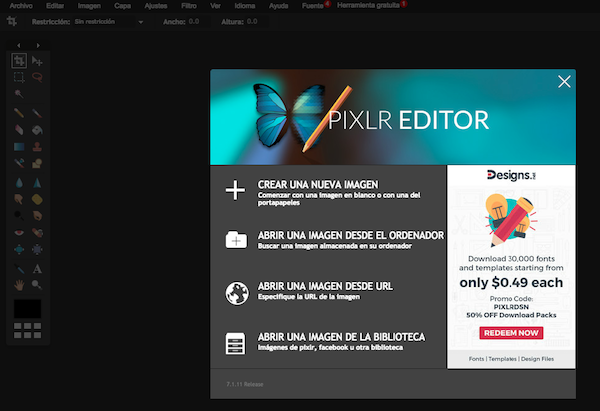Screen dimensions: 600x411
Task: Collapse toolbox with left arrow
Action: tap(18, 46)
